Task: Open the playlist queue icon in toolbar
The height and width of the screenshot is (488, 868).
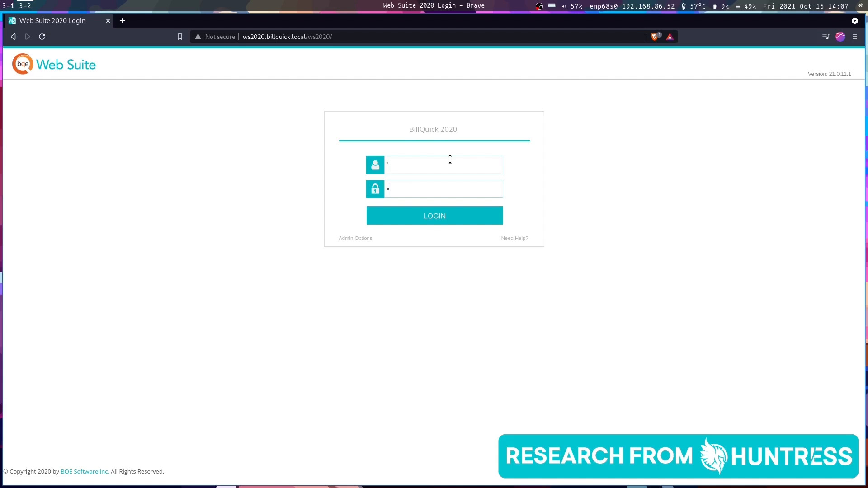Action: point(826,37)
